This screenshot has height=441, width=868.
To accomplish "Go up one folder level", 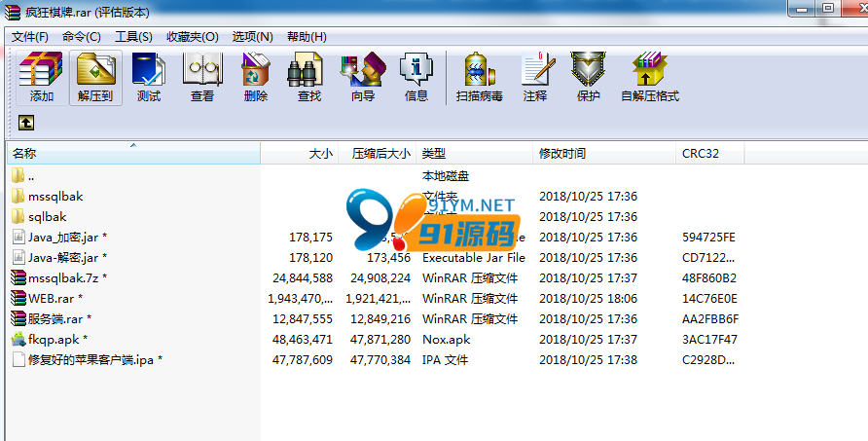I will (x=26, y=123).
